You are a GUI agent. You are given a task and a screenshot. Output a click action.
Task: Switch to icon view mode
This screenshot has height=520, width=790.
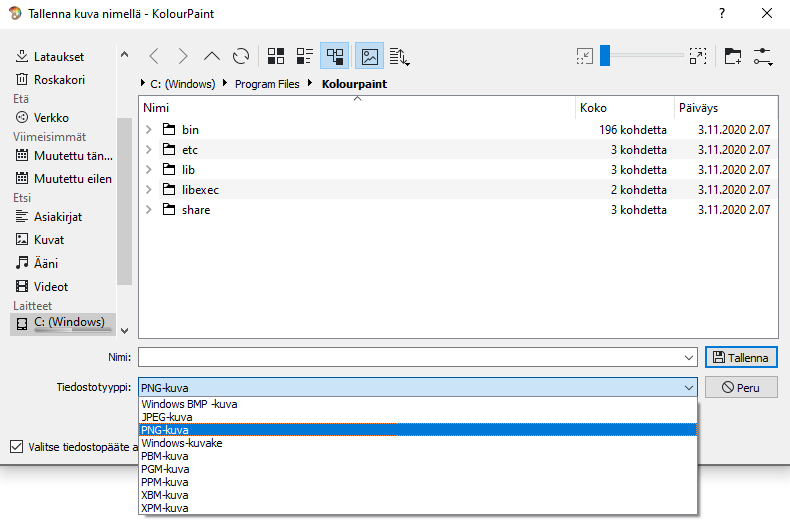(276, 57)
